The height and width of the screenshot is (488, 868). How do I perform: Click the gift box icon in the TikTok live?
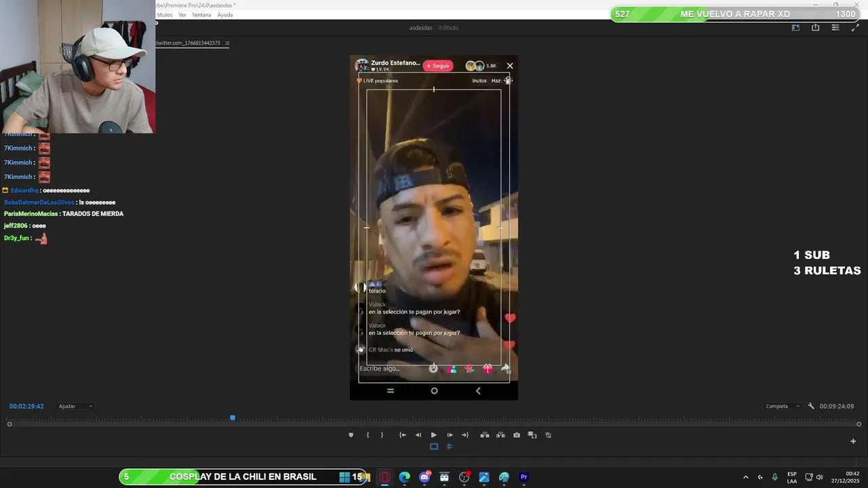tap(488, 369)
